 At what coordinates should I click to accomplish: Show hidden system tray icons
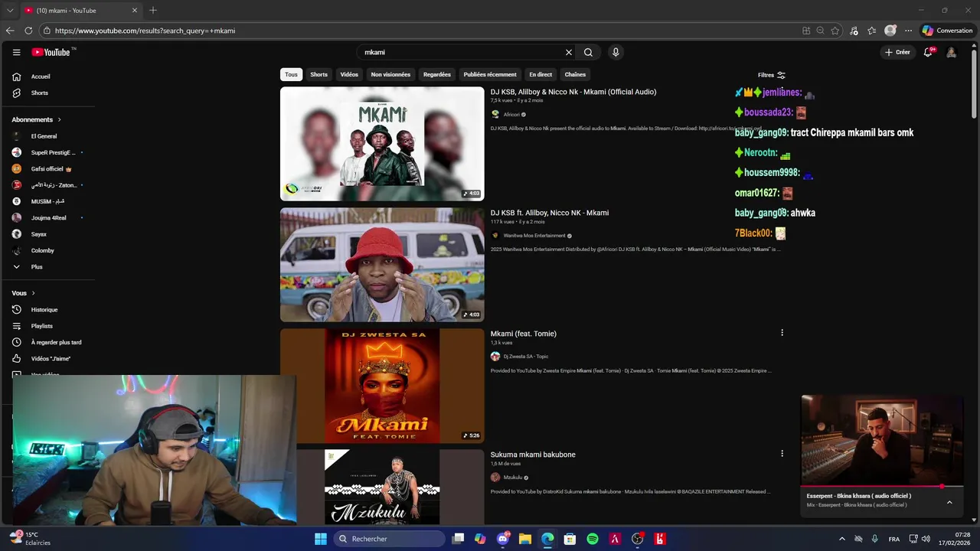(x=842, y=539)
